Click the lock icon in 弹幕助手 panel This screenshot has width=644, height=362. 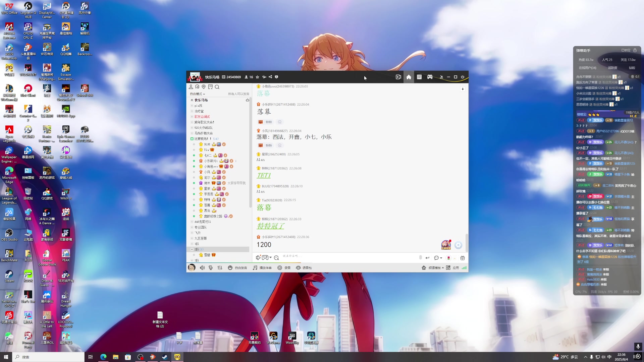click(635, 50)
